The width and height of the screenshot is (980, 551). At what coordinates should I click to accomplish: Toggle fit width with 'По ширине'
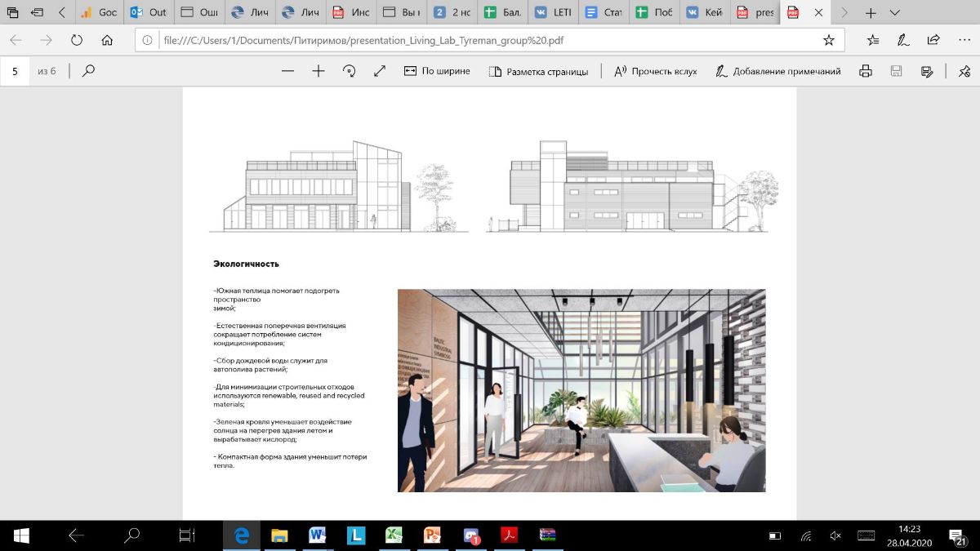pyautogui.click(x=437, y=71)
